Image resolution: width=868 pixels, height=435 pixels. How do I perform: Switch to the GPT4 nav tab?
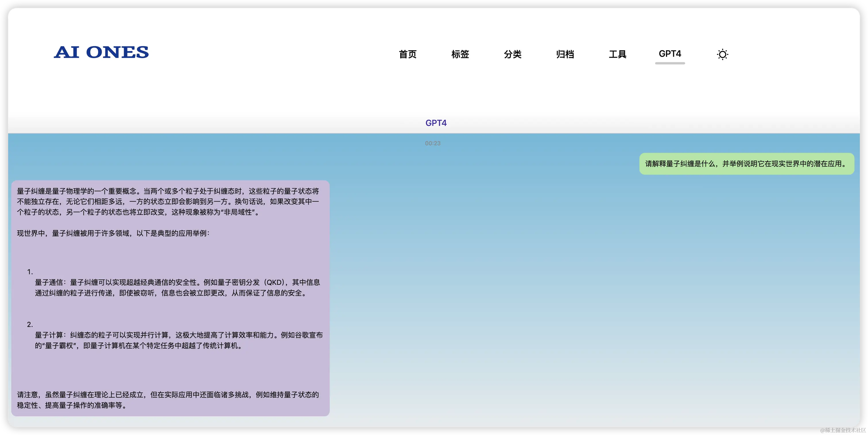670,54
